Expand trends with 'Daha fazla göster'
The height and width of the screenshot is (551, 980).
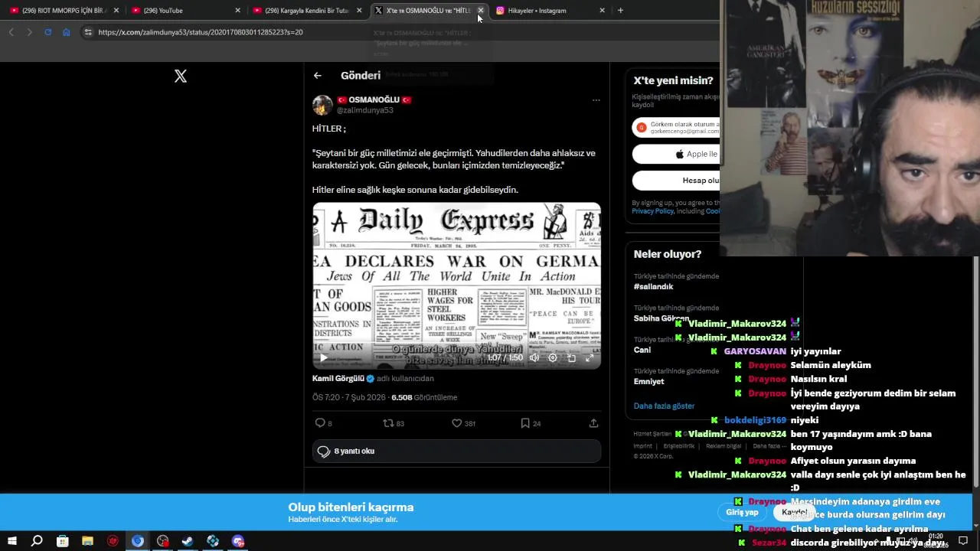click(665, 406)
